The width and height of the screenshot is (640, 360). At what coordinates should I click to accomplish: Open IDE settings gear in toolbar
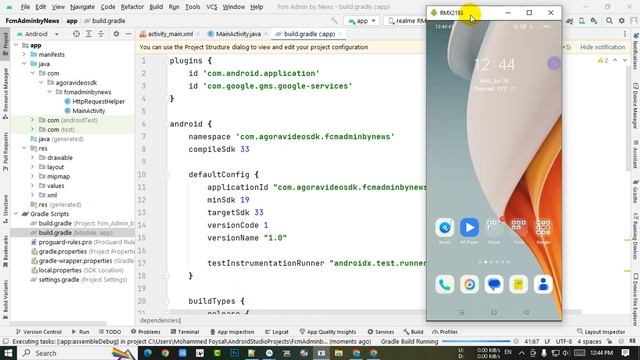[x=621, y=20]
